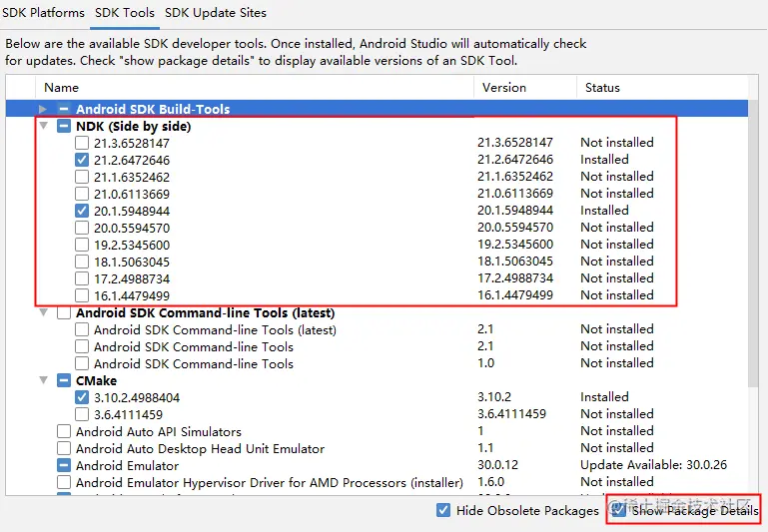Sort by the Version column header

[525, 88]
